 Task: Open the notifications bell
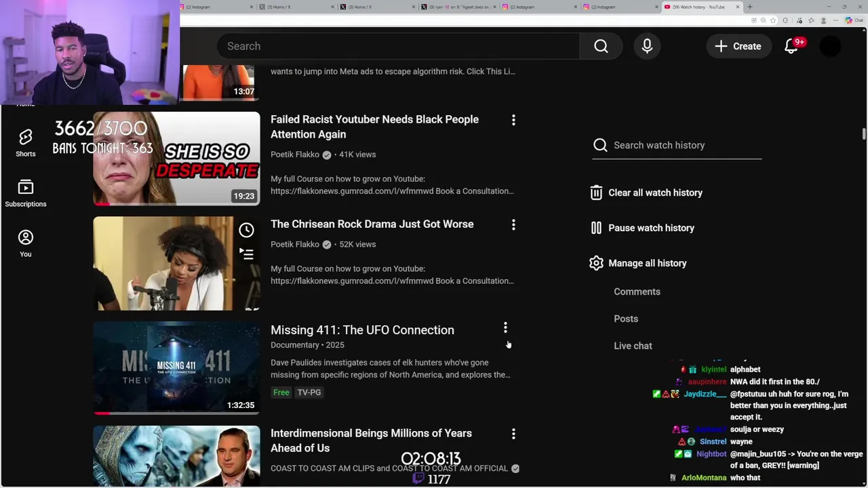(791, 46)
